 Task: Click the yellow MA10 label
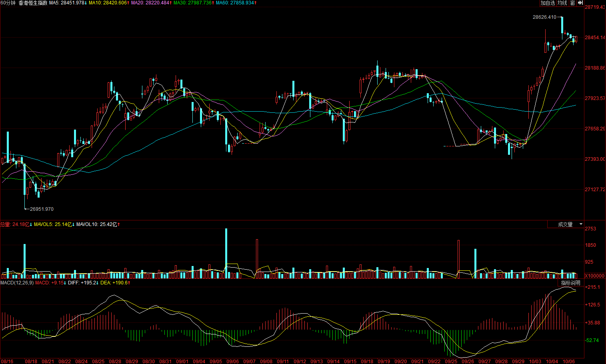pos(108,3)
